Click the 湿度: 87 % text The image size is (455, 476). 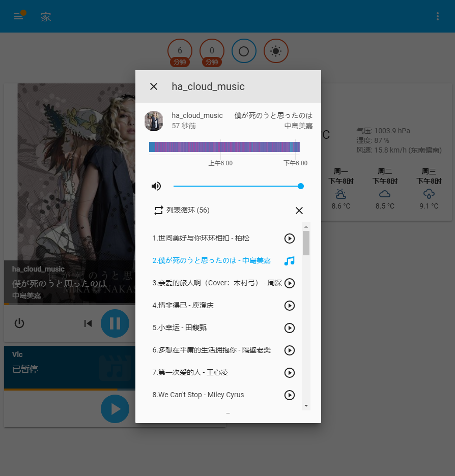(x=373, y=140)
